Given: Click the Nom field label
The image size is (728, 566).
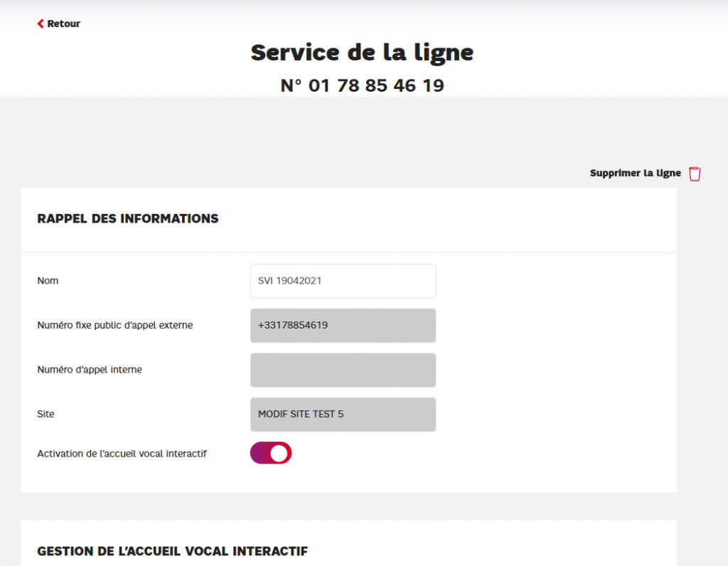Looking at the screenshot, I should click(x=48, y=281).
